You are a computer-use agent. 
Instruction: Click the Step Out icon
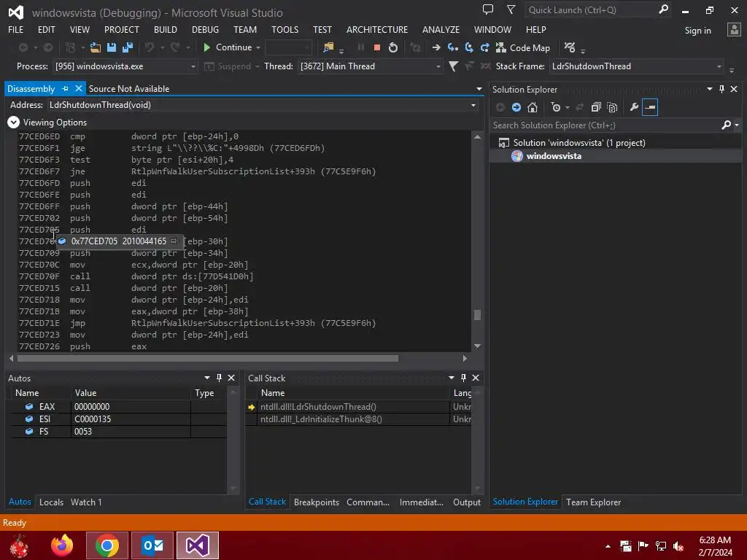pos(484,47)
